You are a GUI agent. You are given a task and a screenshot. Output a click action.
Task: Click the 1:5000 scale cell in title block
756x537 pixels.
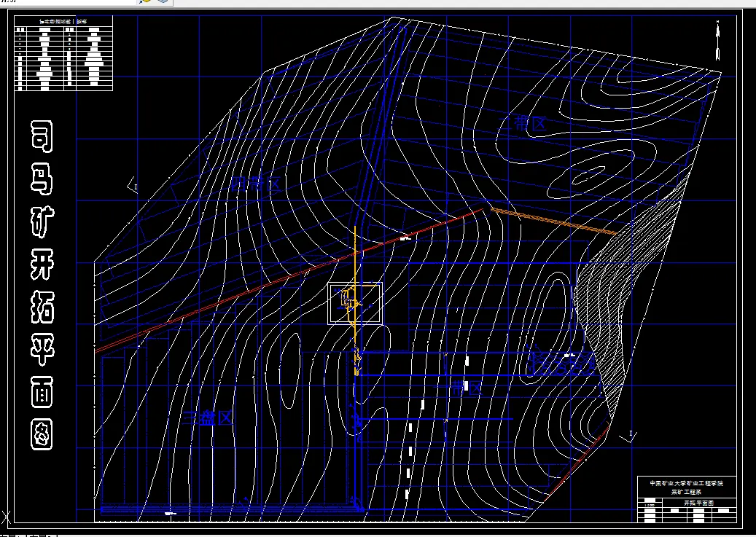click(650, 505)
